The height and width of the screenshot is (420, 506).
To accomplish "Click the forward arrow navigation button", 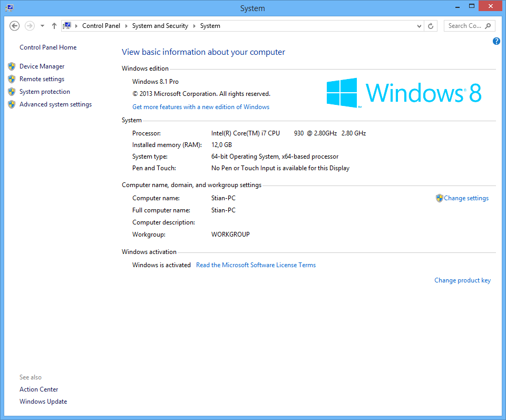I will pyautogui.click(x=30, y=26).
